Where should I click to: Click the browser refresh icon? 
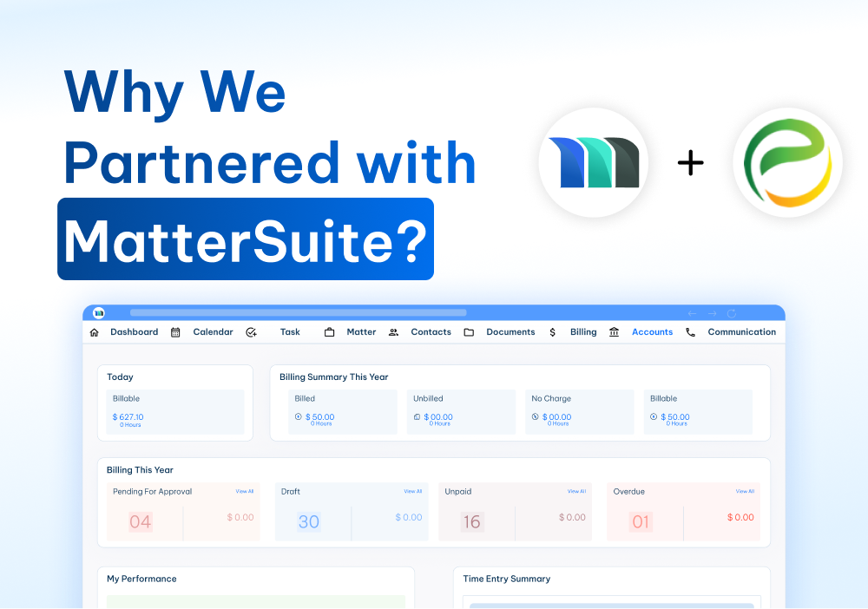click(x=732, y=313)
